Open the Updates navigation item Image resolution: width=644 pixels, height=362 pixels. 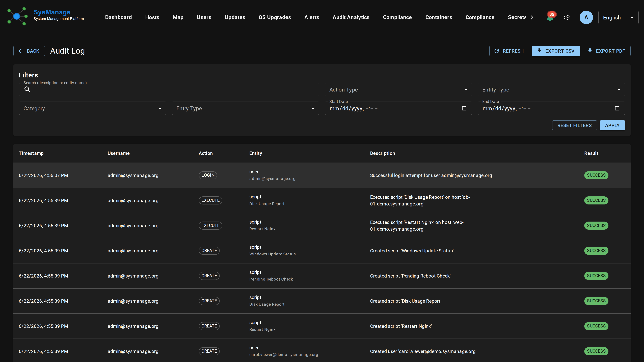235,17
